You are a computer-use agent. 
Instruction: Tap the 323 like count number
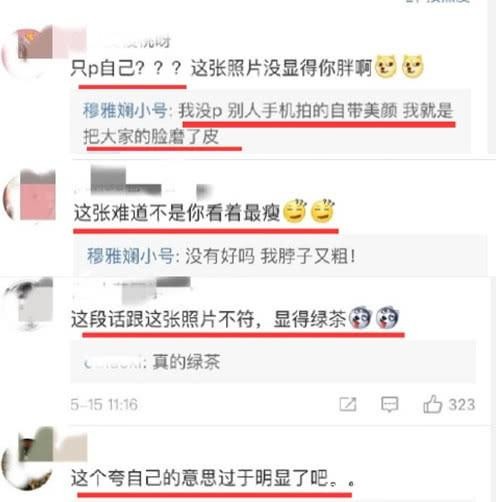point(462,405)
